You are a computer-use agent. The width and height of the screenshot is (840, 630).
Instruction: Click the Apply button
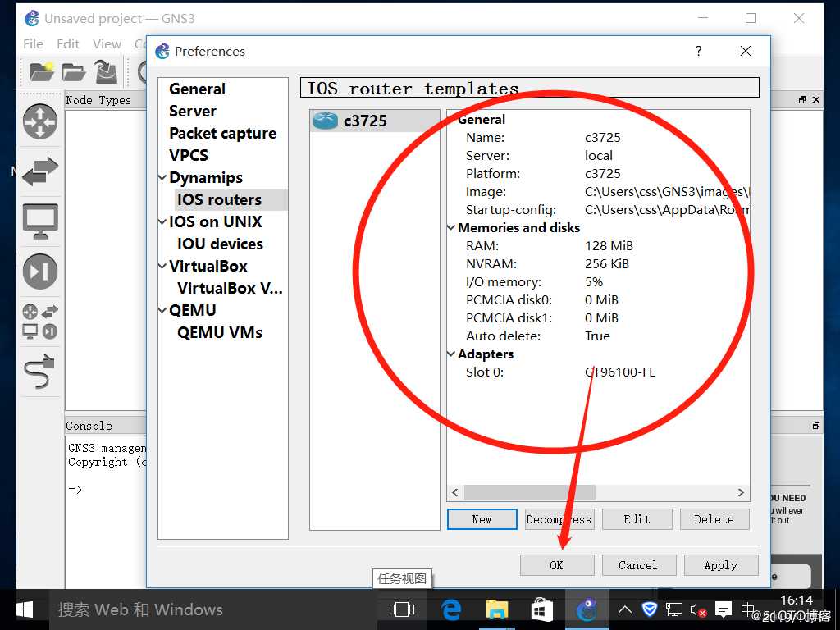(x=721, y=565)
